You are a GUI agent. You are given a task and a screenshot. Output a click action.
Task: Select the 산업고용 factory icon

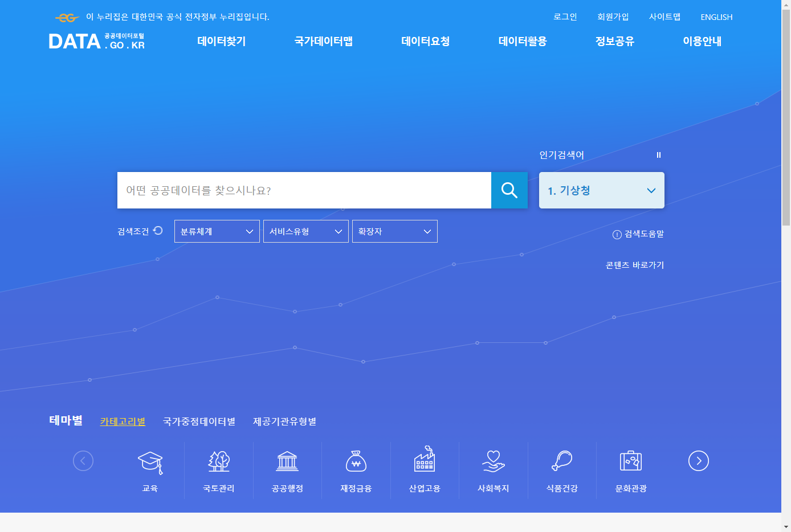pyautogui.click(x=425, y=460)
